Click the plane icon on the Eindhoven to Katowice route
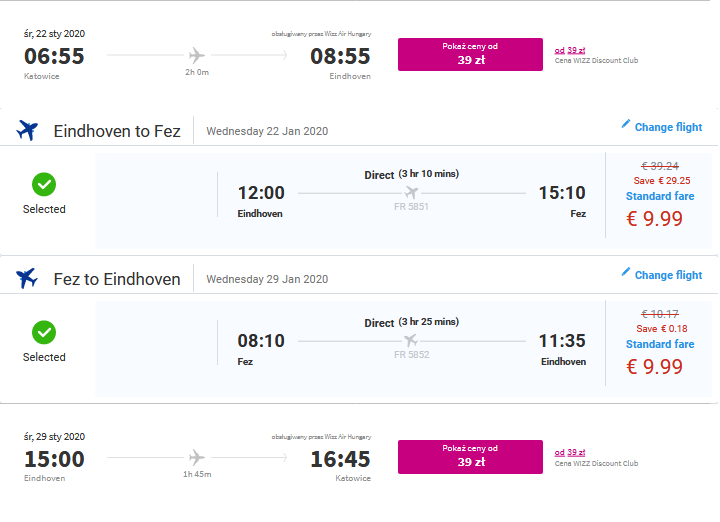Image resolution: width=720 pixels, height=522 pixels. click(197, 457)
